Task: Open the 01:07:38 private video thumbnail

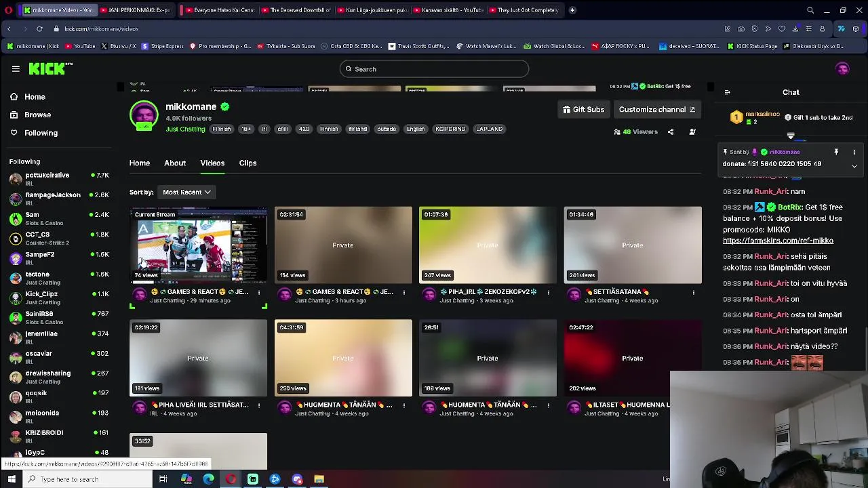Action: 488,245
